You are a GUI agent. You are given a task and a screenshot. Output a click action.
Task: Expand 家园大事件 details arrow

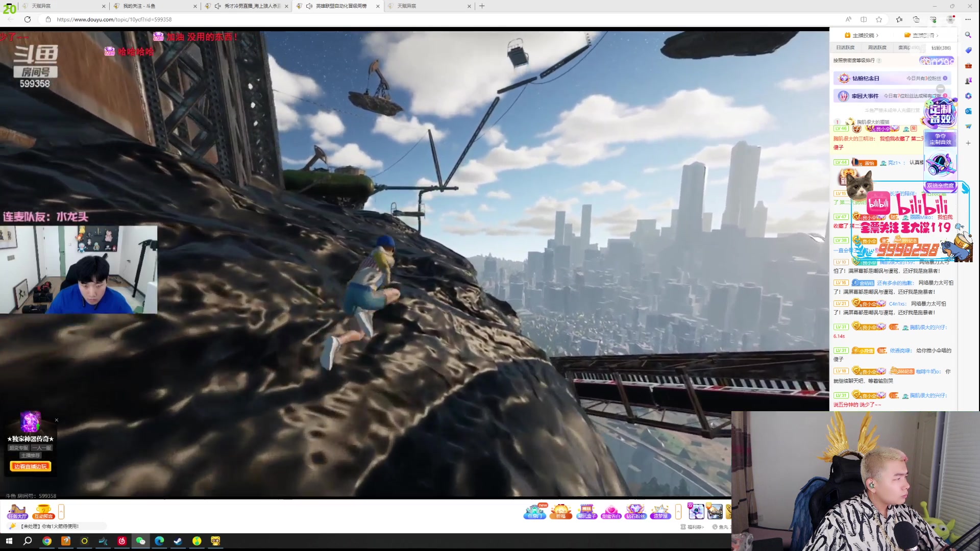[945, 96]
